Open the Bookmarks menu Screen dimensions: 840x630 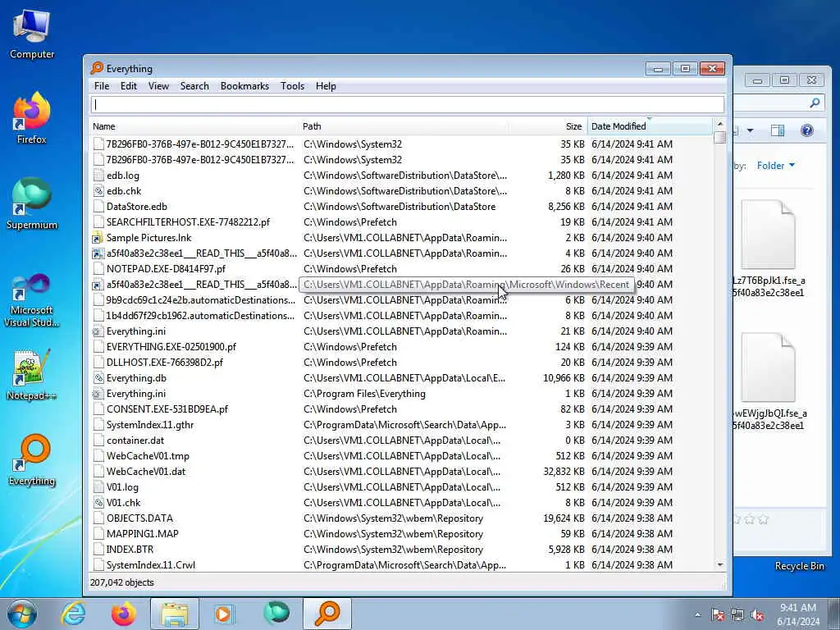244,86
